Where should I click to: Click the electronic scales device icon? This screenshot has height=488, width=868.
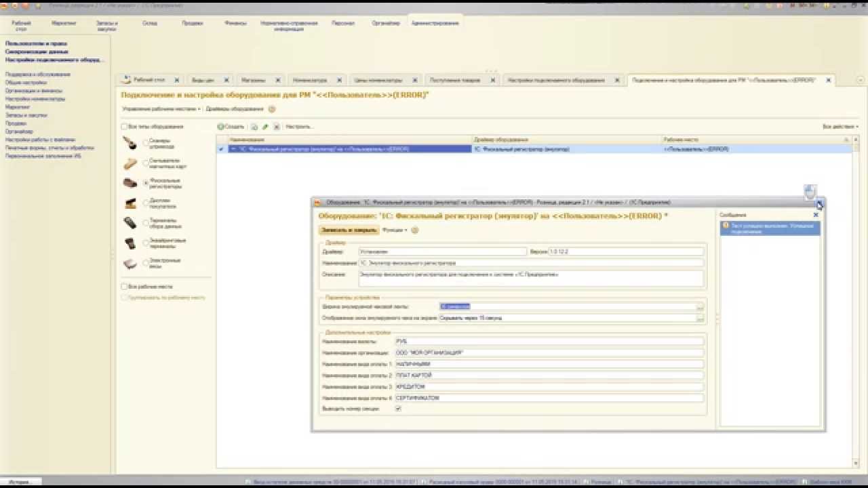tap(130, 264)
